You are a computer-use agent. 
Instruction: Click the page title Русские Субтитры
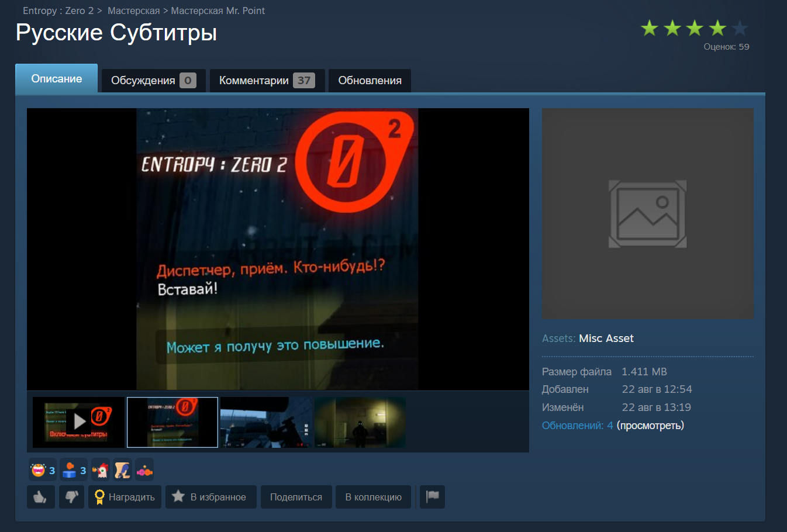click(116, 33)
